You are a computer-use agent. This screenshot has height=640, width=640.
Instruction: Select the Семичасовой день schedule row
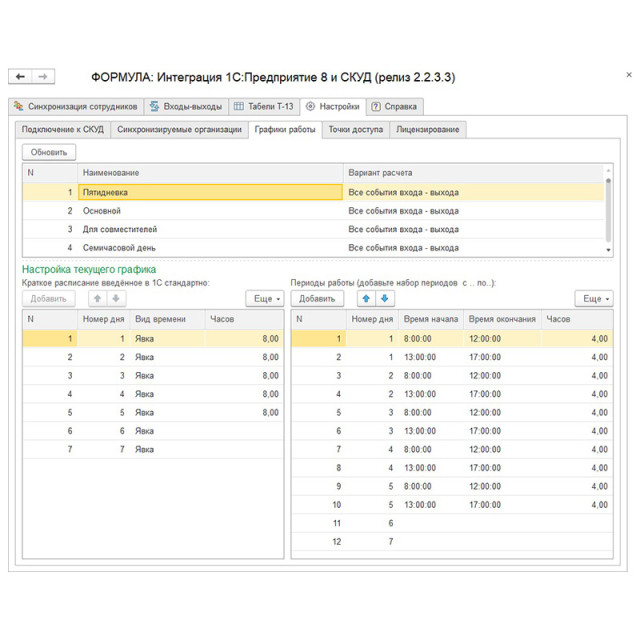pyautogui.click(x=119, y=247)
